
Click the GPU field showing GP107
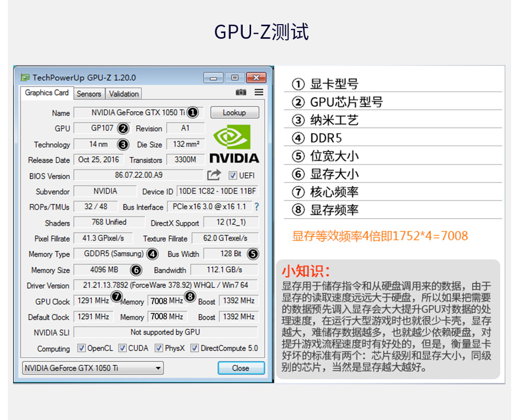tap(102, 128)
